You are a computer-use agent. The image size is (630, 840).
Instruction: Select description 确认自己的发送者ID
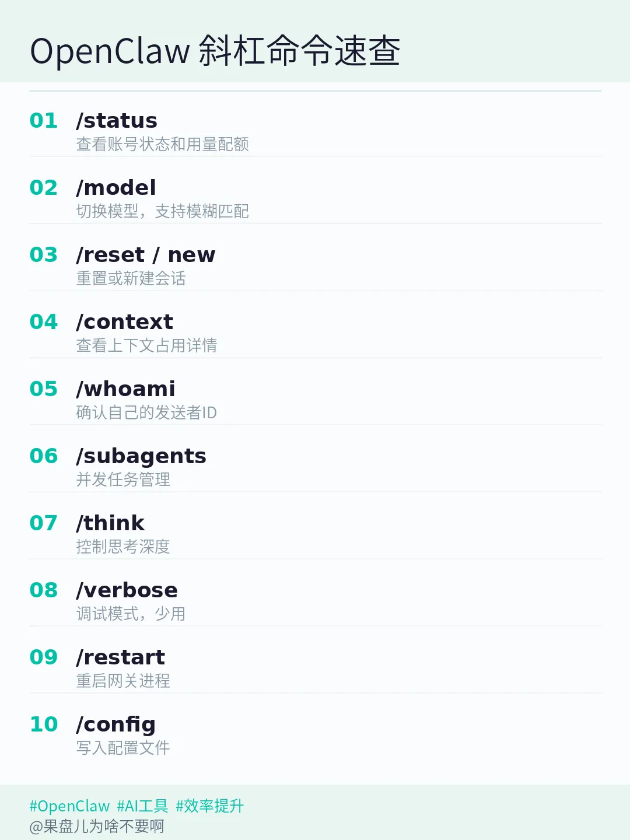(146, 412)
